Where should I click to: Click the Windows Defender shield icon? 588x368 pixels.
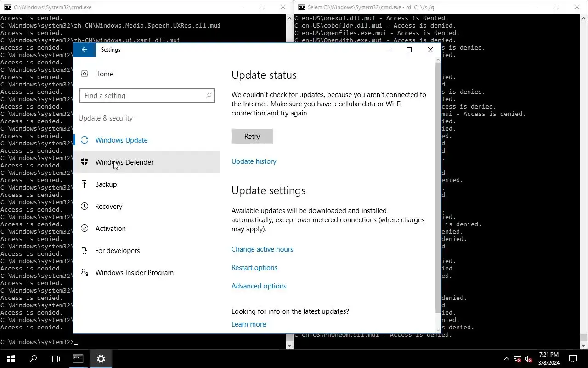click(x=85, y=162)
